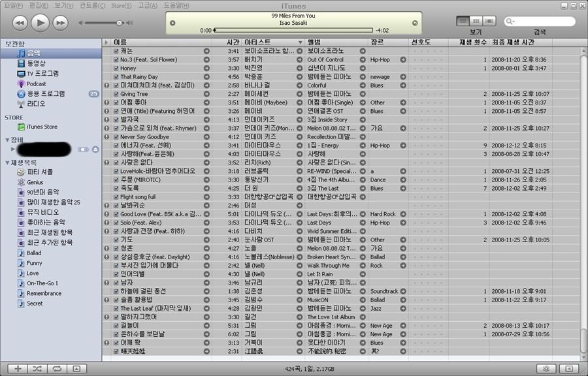Uncheck the song 은하수를 보던날
Screen dimensions: 588x376
point(116,334)
